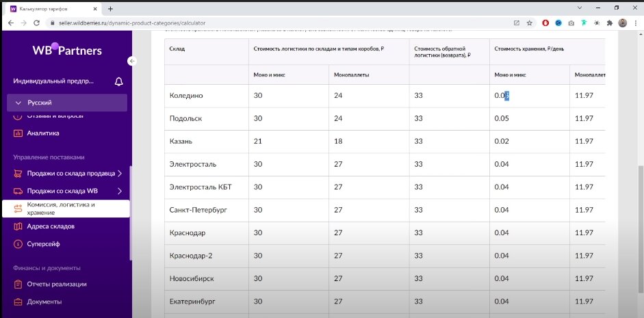Open a new browser tab

[110, 9]
